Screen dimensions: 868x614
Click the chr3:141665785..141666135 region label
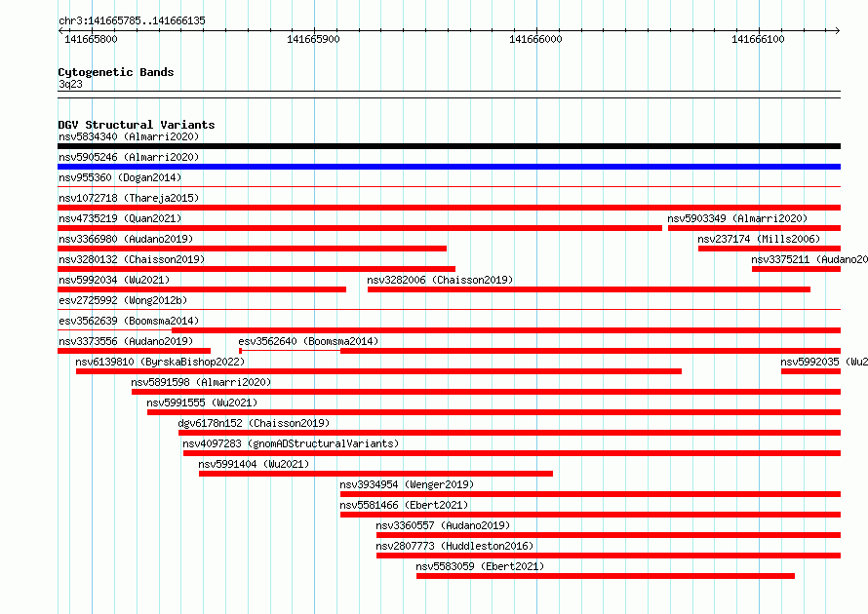pyautogui.click(x=132, y=21)
